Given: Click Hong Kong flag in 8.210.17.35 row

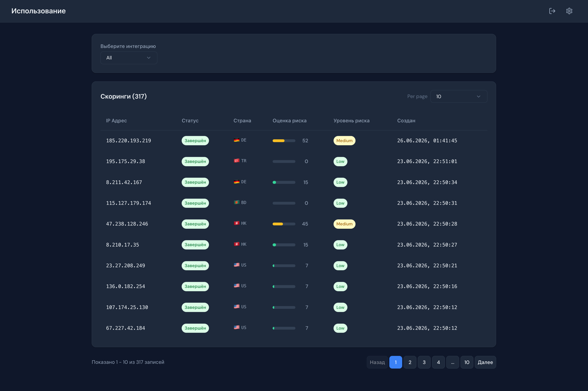Looking at the screenshot, I should (x=237, y=244).
